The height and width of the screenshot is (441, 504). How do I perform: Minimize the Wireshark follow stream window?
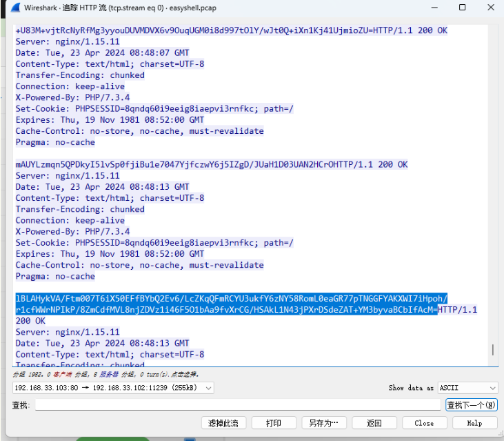[434, 8]
